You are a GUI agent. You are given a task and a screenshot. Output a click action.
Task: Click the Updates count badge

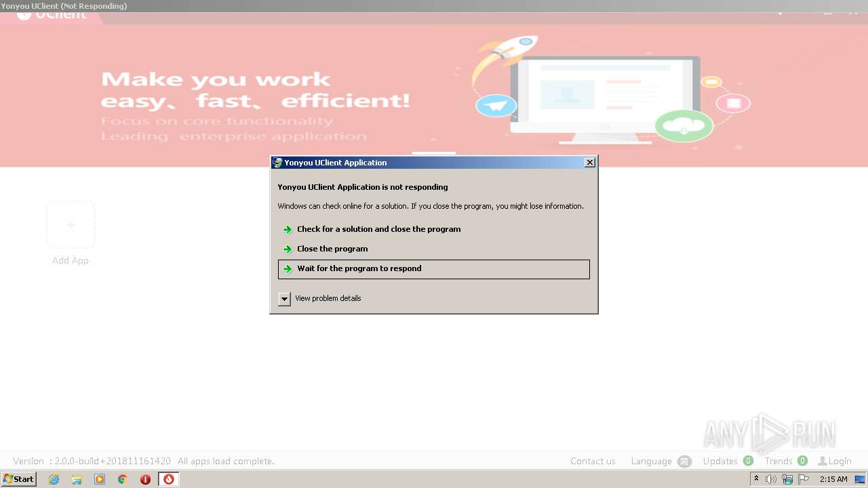tap(748, 461)
